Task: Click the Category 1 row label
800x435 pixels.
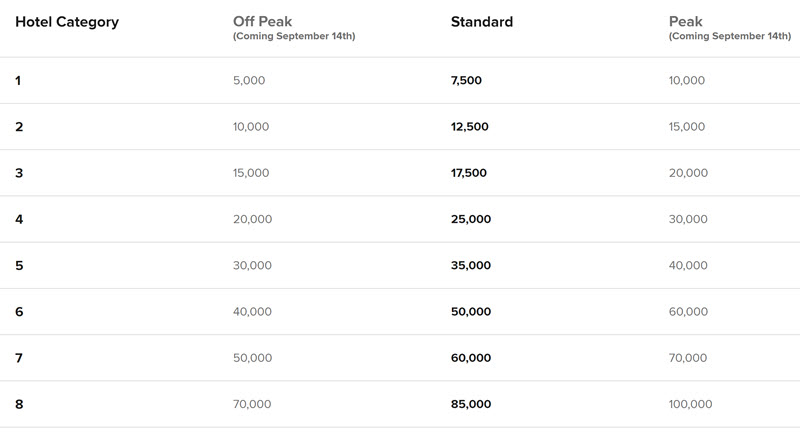Action: pos(18,81)
